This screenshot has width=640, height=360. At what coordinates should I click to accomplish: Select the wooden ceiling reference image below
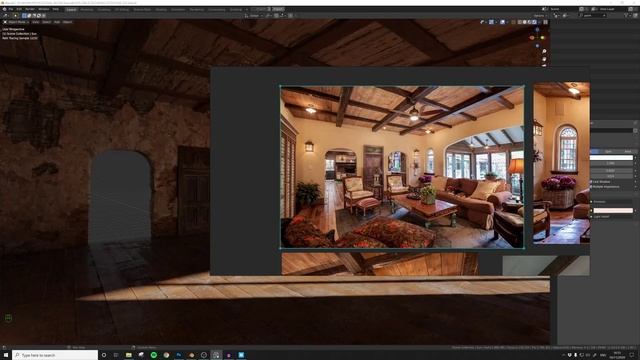click(380, 264)
